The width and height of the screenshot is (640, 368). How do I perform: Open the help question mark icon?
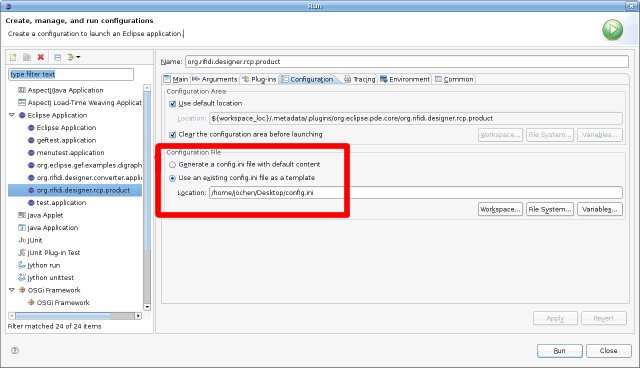(x=15, y=350)
